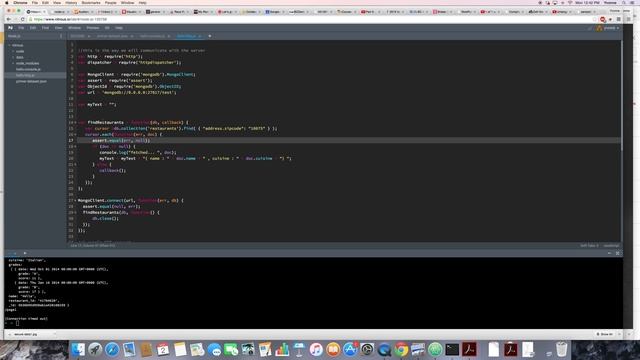Open the File menu in Nitrous IDE
The width and height of the screenshot is (640, 360).
[21, 28]
